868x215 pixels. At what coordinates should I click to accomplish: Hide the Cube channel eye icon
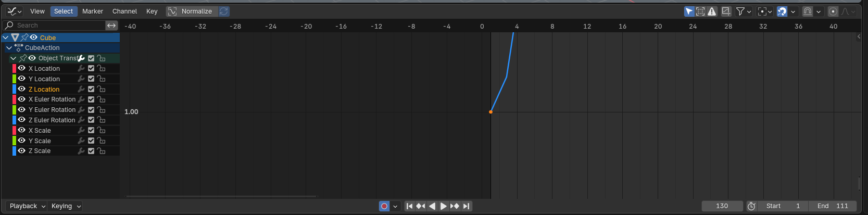point(34,37)
